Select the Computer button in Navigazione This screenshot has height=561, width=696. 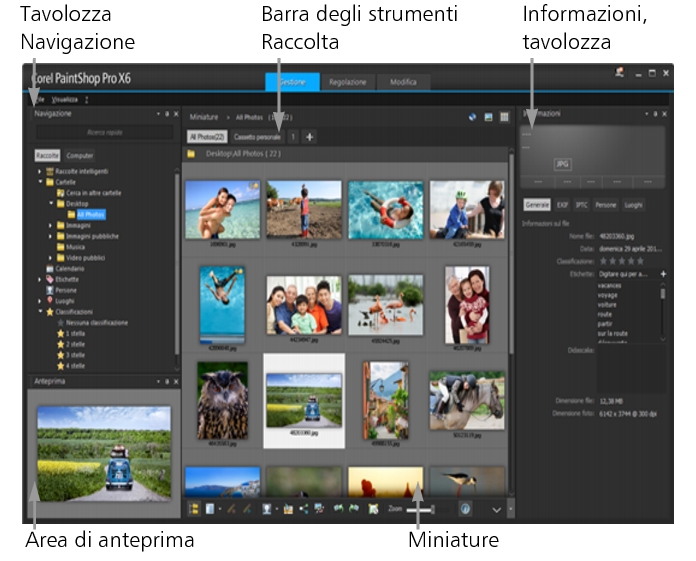click(x=80, y=156)
